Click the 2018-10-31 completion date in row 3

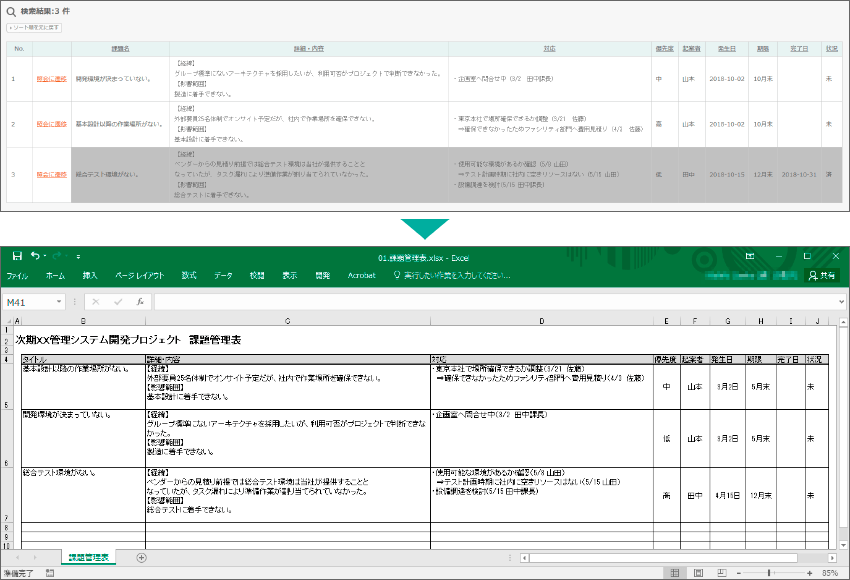pos(799,175)
